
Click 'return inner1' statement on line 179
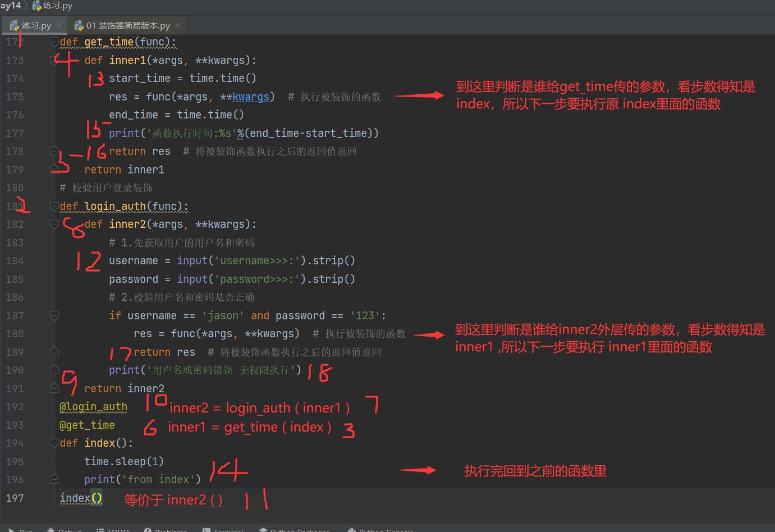pos(124,169)
